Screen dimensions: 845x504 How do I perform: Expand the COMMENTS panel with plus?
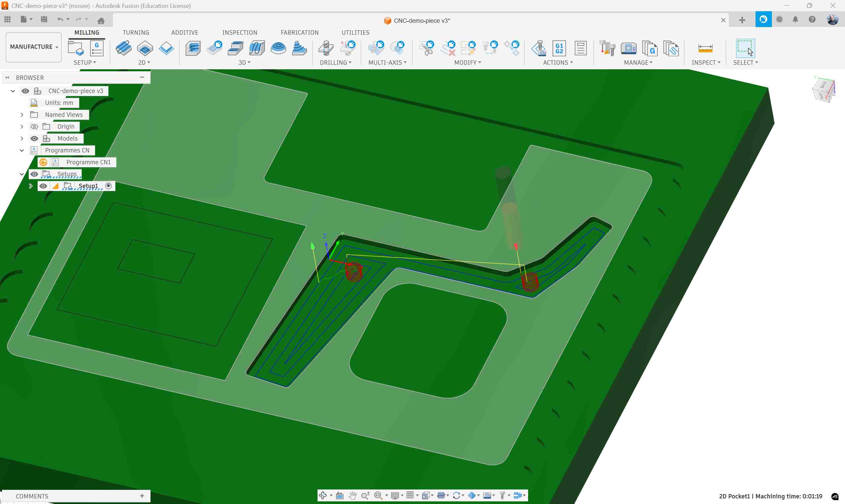(x=142, y=496)
